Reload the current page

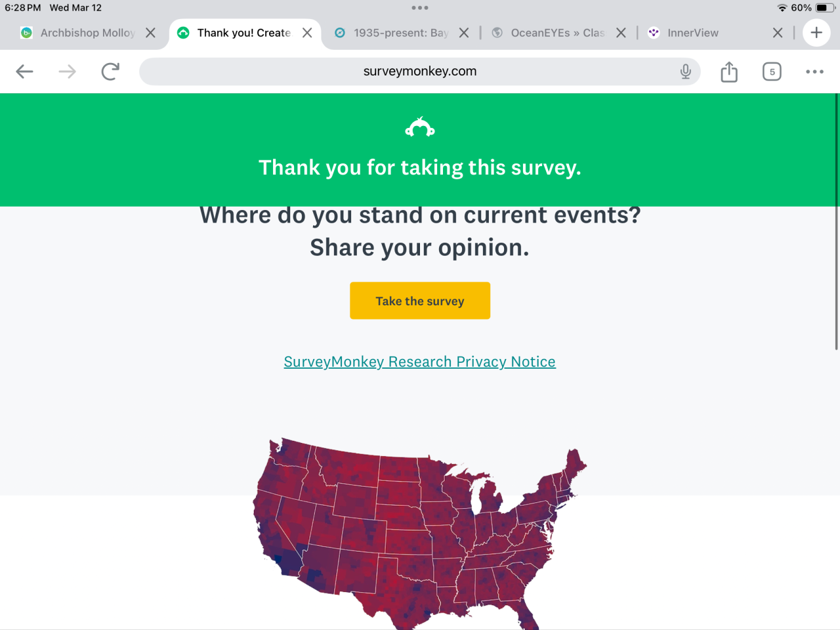point(110,72)
